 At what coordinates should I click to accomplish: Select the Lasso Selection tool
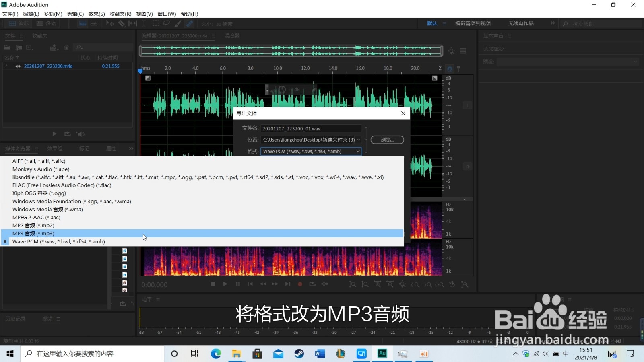click(x=167, y=24)
